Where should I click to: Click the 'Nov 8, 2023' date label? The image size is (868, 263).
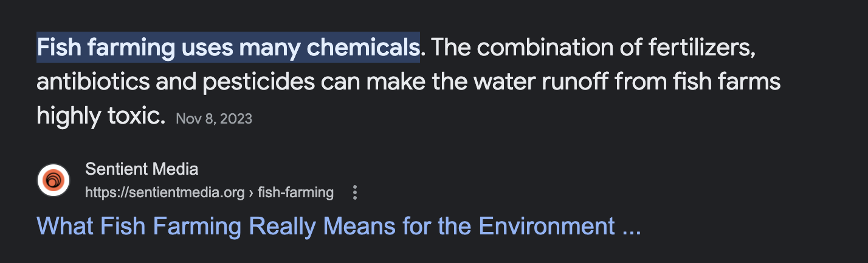214,119
